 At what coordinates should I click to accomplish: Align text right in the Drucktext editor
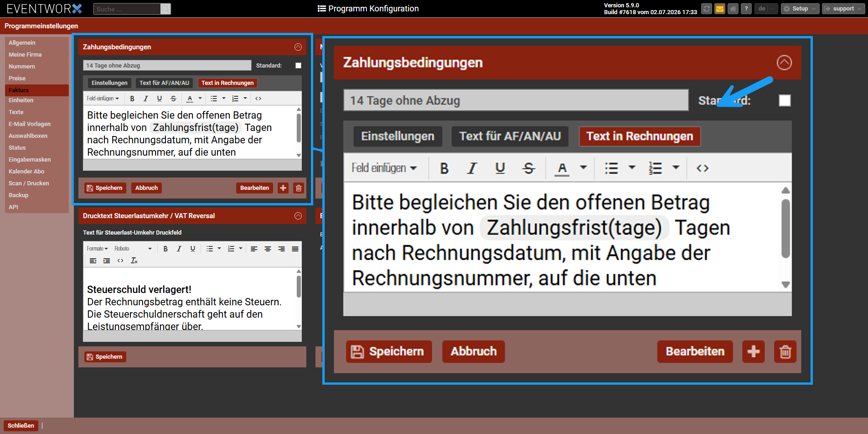click(282, 249)
